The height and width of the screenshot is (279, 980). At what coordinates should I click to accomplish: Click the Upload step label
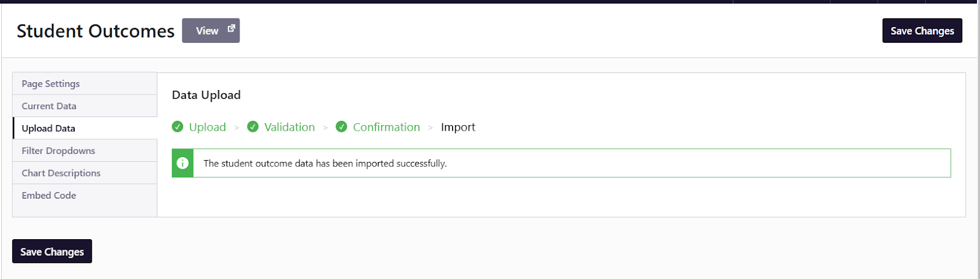[x=208, y=127]
